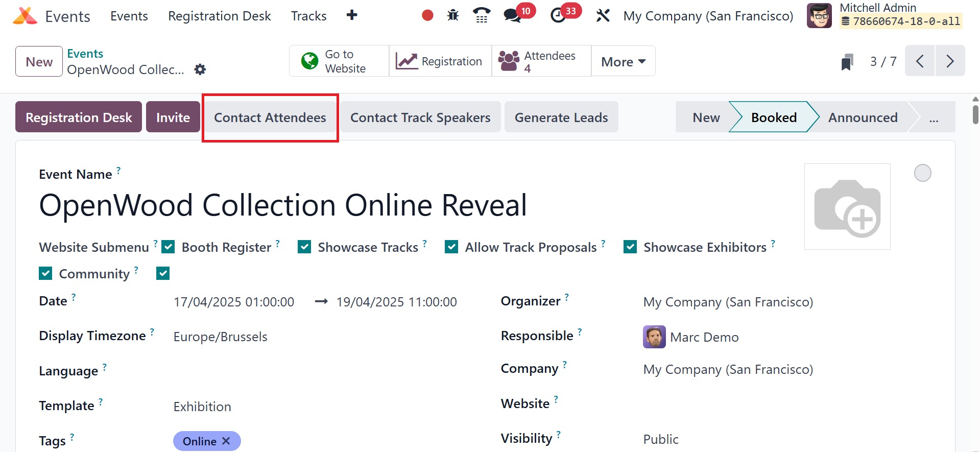This screenshot has width=980, height=452.
Task: Click the red recording indicator icon
Action: point(427,16)
